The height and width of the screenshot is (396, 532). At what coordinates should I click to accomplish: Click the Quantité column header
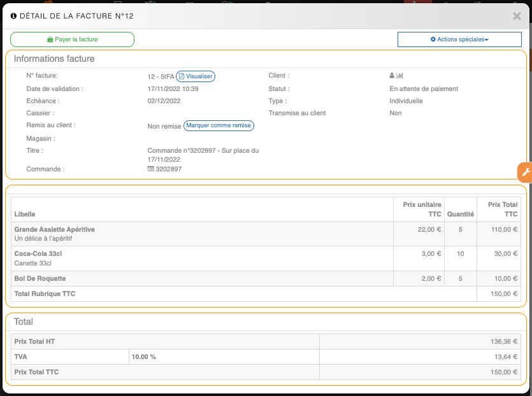460,215
